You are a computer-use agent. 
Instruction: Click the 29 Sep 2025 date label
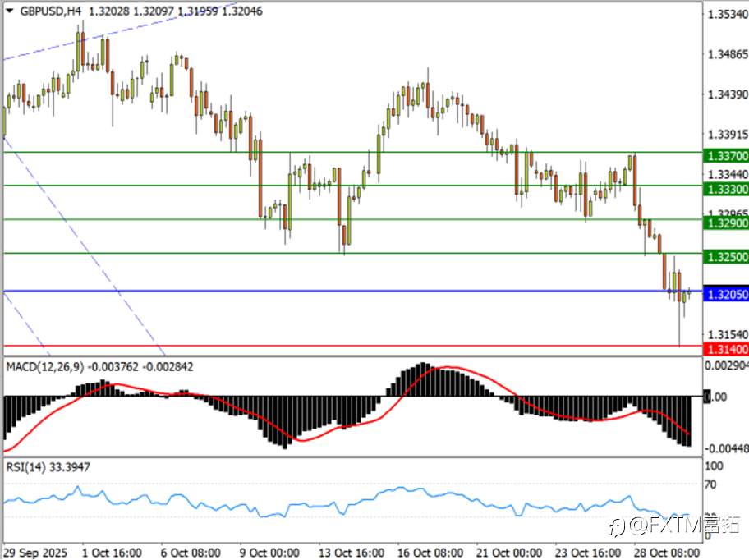click(x=36, y=553)
